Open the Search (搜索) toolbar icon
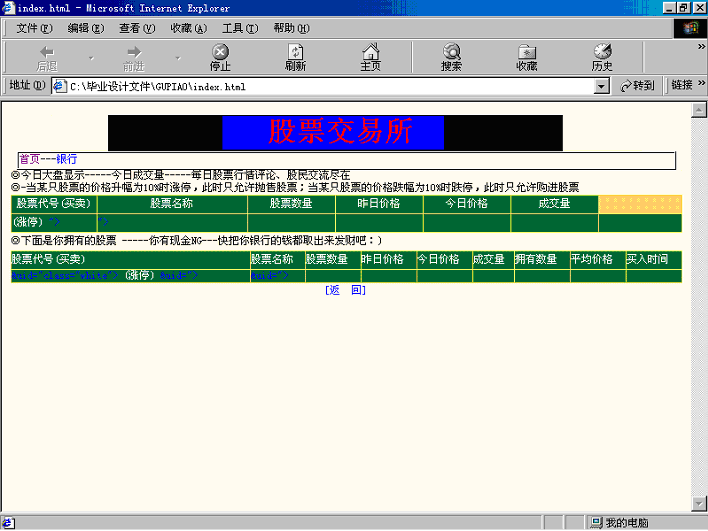 [451, 56]
